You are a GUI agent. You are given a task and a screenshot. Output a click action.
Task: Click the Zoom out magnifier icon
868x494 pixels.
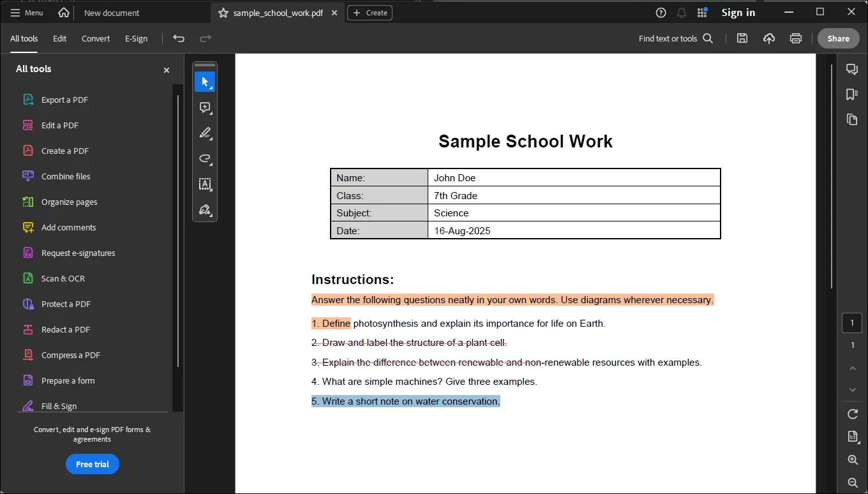[x=852, y=483]
